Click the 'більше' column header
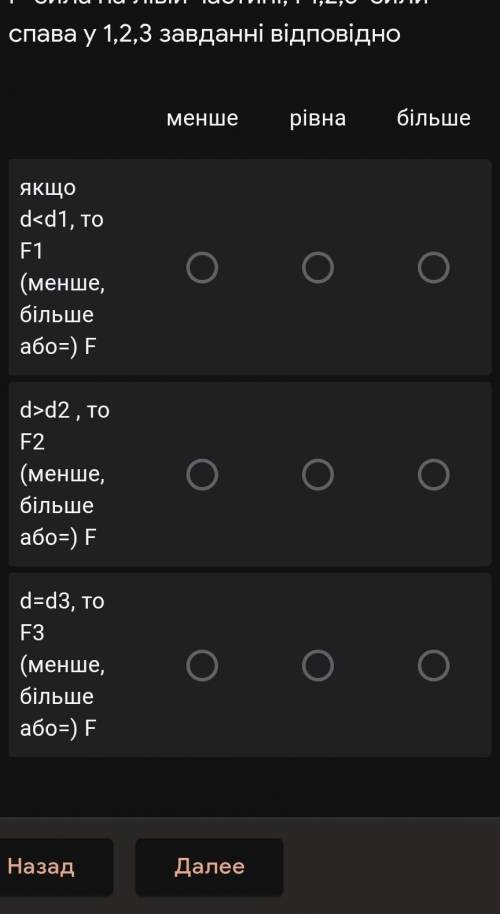 [x=434, y=118]
